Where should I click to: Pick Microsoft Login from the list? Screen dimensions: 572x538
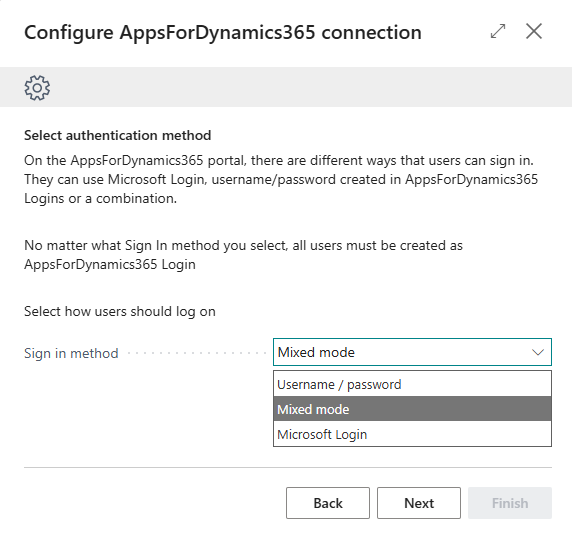[412, 434]
